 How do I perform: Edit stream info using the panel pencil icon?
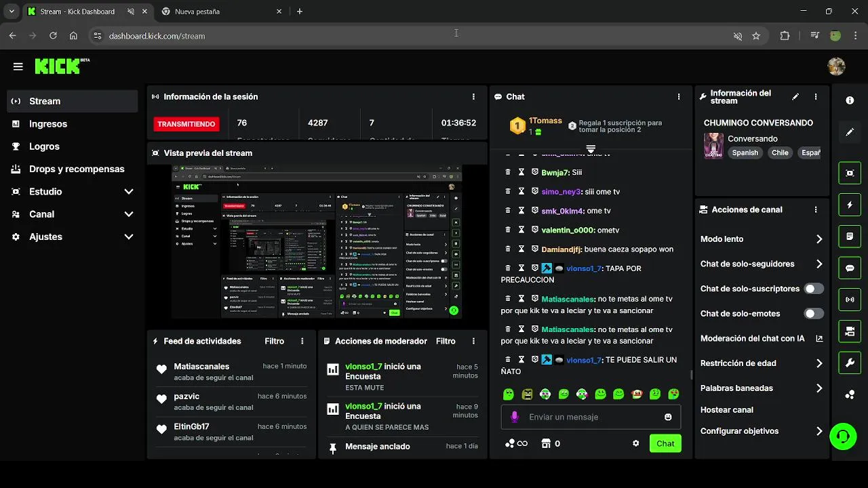(x=795, y=97)
